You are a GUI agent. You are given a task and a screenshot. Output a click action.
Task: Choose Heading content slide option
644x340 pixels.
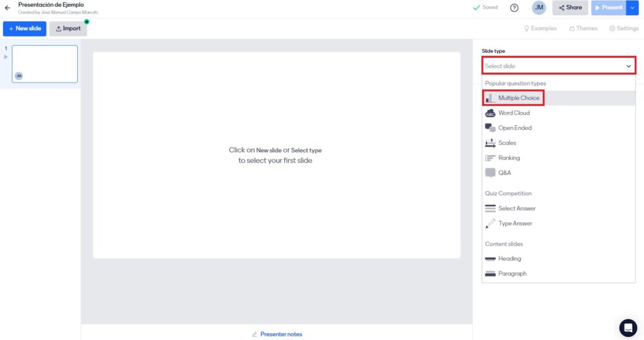509,259
